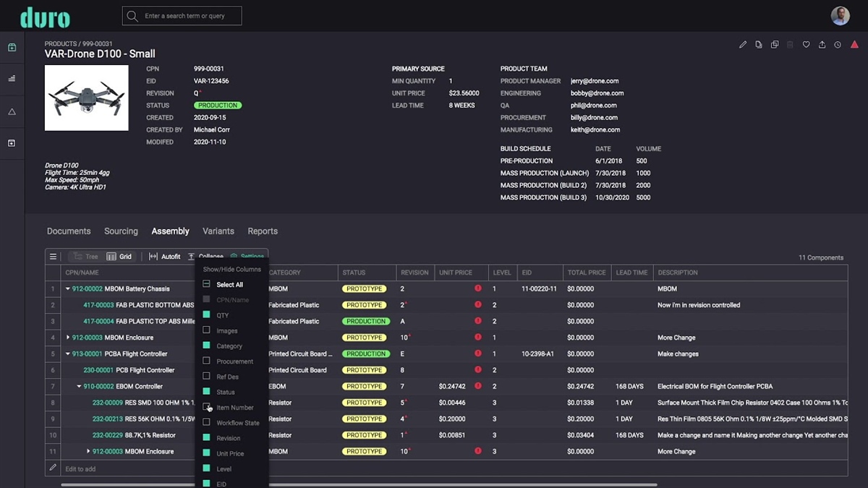Open the hamburger menu on the assembly toolbar

point(53,257)
